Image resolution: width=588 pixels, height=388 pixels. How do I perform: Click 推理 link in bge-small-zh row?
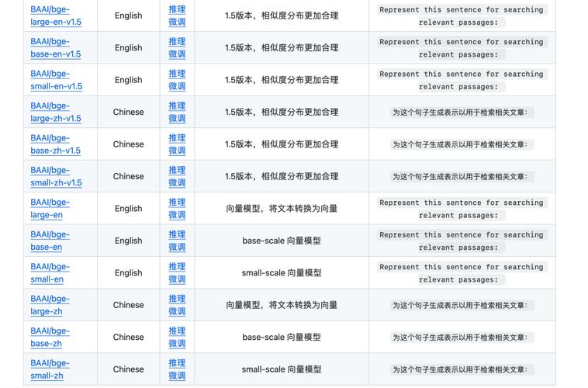[x=177, y=363]
